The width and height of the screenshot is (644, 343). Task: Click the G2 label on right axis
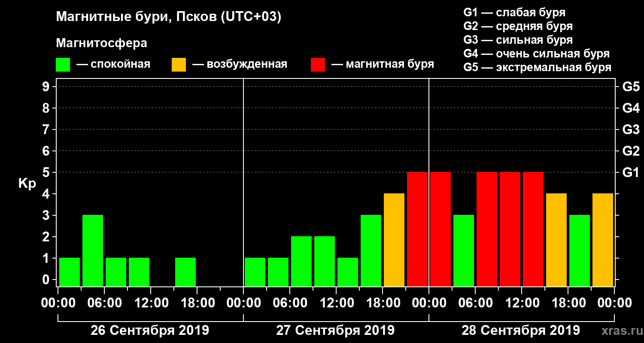point(631,151)
